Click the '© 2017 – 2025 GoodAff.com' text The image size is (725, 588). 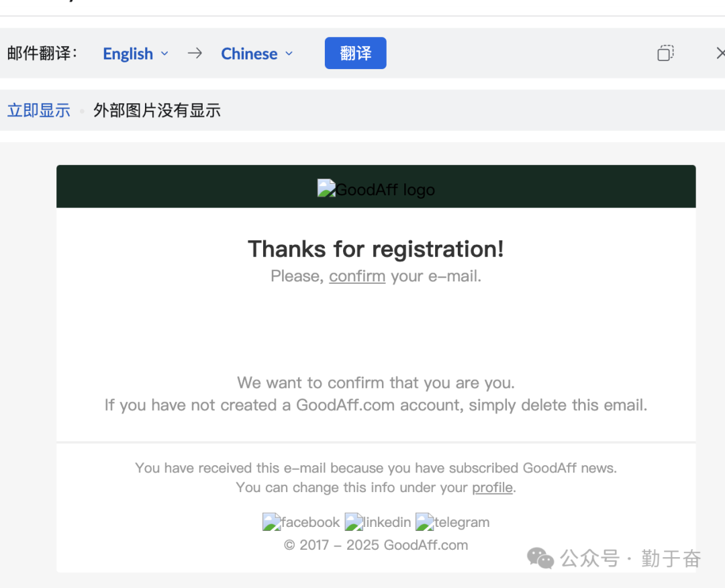pyautogui.click(x=376, y=545)
